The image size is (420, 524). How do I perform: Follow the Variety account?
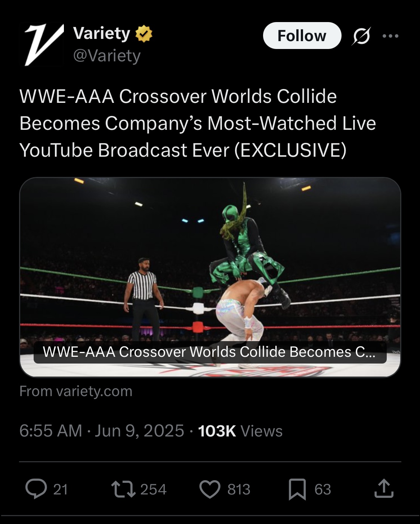coord(302,36)
